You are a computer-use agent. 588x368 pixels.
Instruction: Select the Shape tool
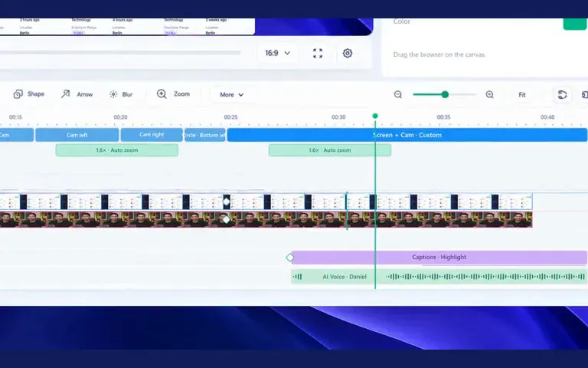[29, 94]
